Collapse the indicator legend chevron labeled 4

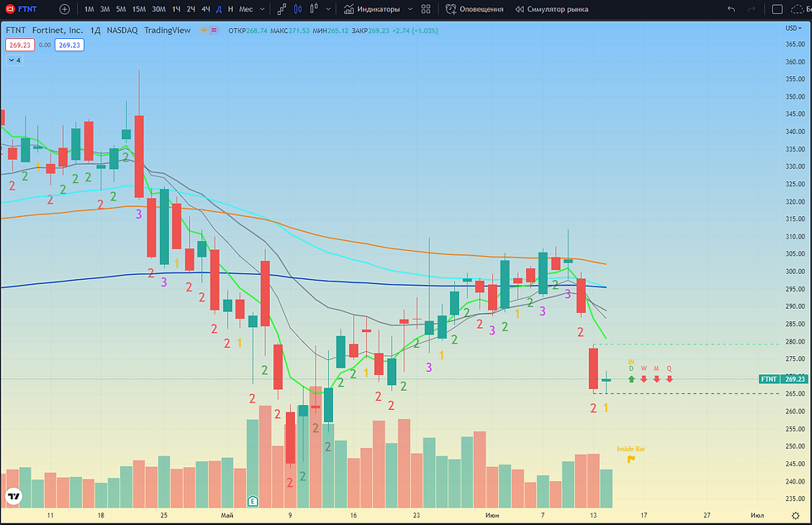[15, 60]
